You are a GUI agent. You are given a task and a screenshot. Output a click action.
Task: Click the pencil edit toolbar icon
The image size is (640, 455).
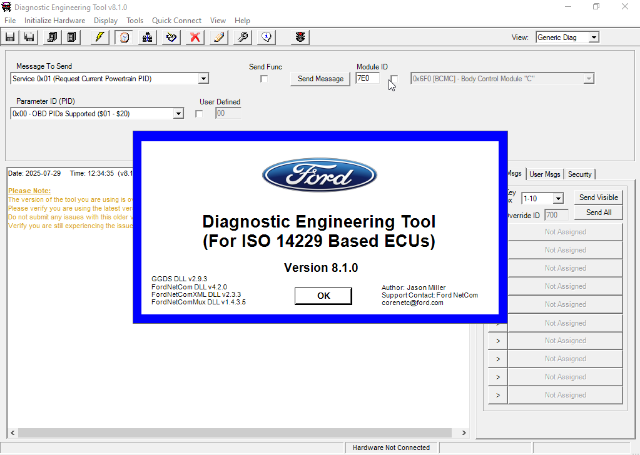[x=219, y=37]
